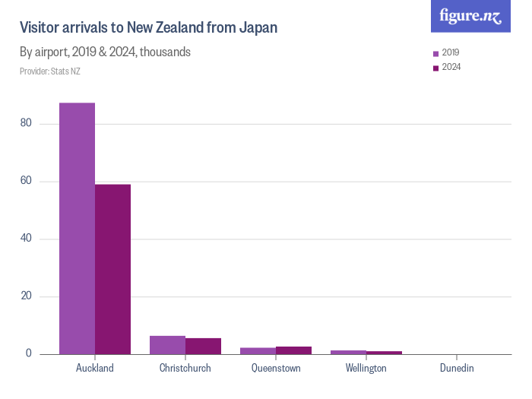Click the Dunedin axis label
Screen dimensions: 532x399
pyautogui.click(x=457, y=368)
